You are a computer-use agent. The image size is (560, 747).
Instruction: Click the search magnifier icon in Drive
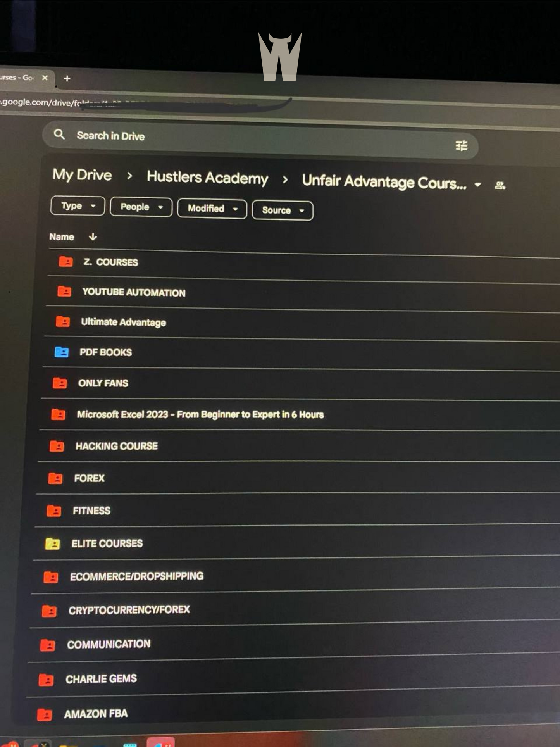tap(59, 135)
